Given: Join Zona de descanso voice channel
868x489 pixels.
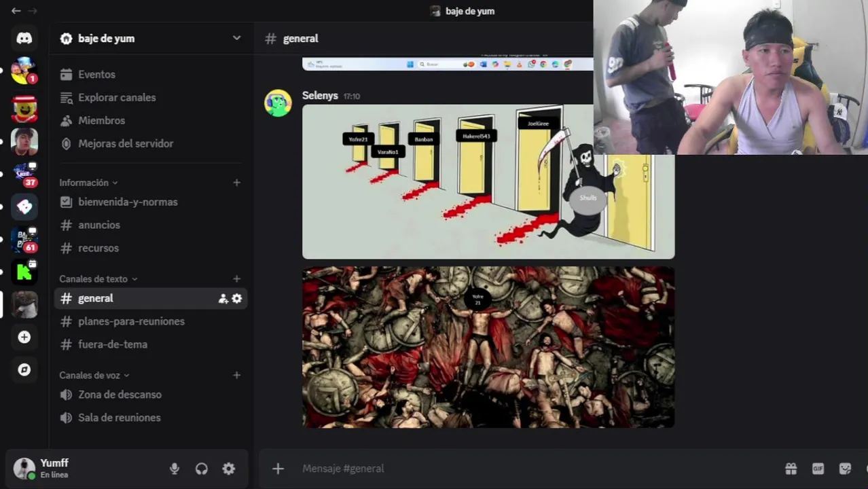Looking at the screenshot, I should click(151, 395).
